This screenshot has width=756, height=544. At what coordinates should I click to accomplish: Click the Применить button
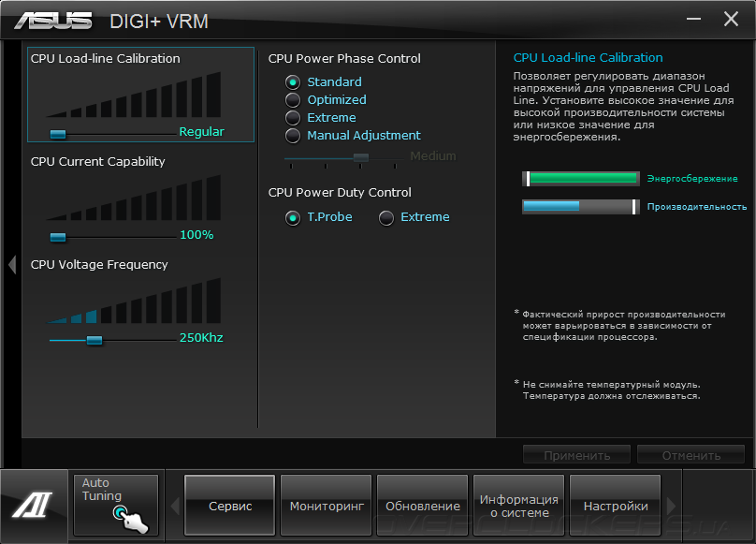click(576, 455)
